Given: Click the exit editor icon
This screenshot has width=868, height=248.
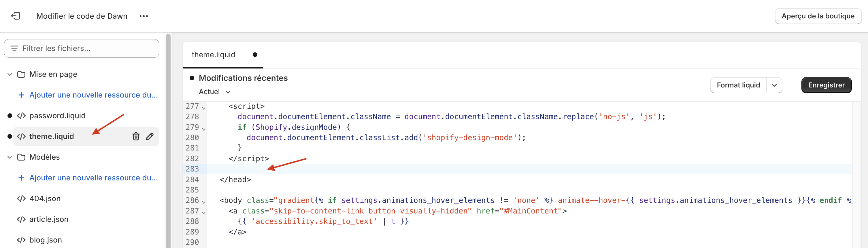Looking at the screenshot, I should (16, 16).
